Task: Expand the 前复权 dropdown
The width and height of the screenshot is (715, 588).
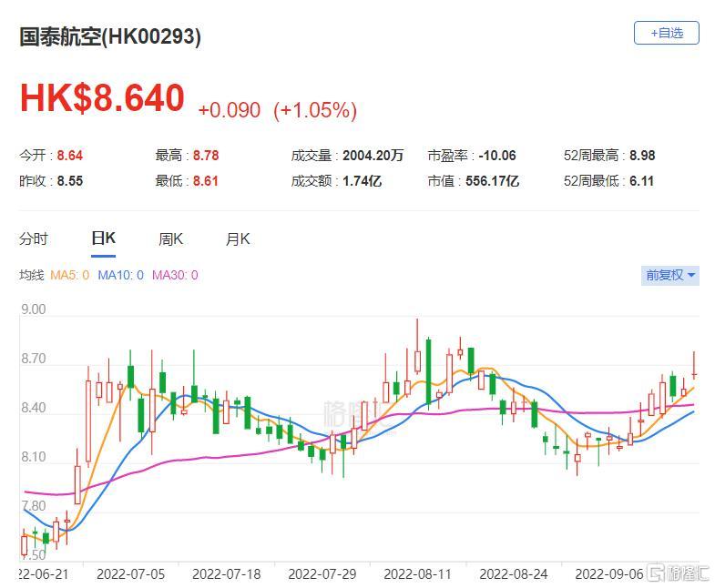Action: [670, 275]
